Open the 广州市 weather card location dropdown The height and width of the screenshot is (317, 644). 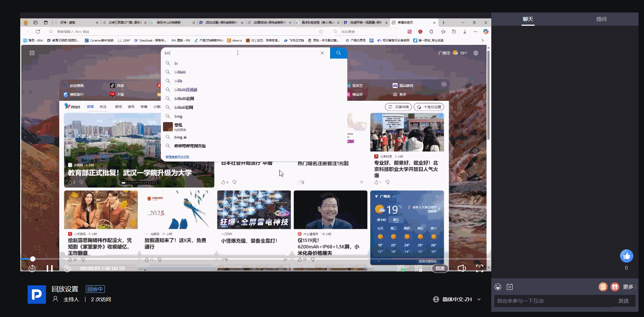[394, 196]
